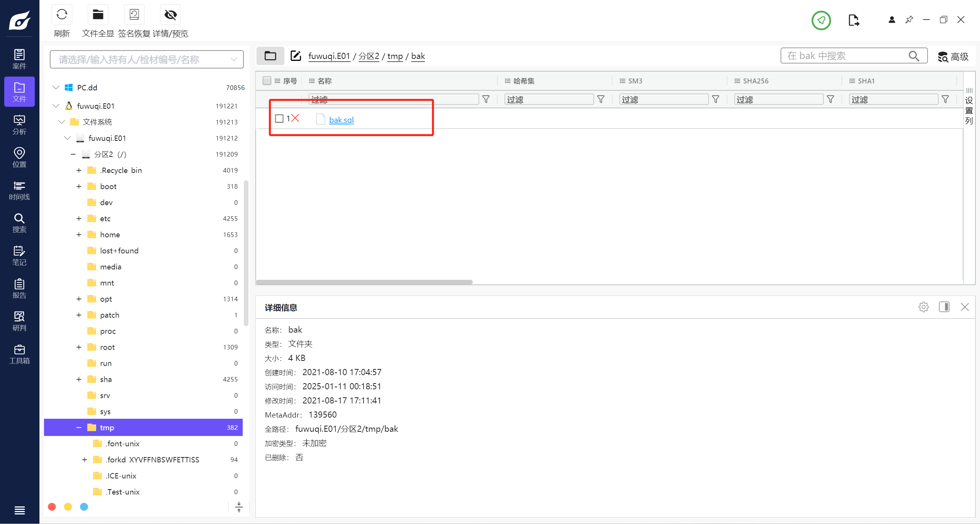Image resolution: width=980 pixels, height=524 pixels.
Task: Open the details panel settings gear
Action: [x=923, y=307]
